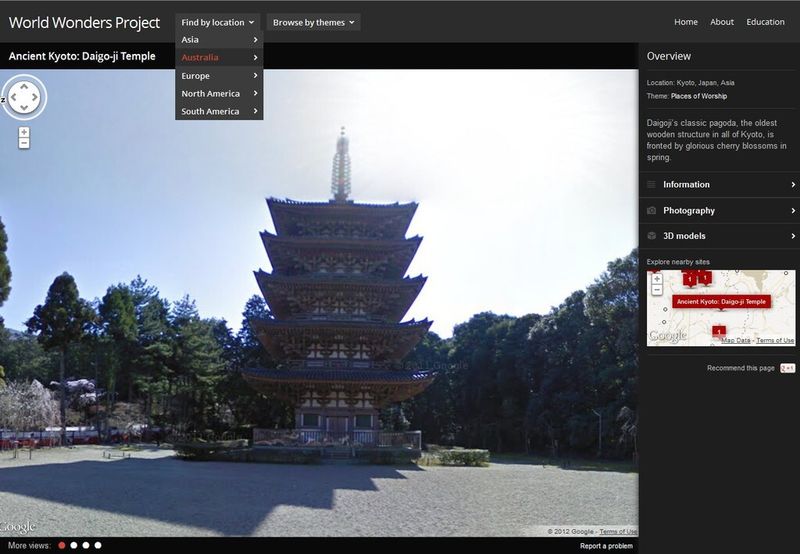Open Map Data link on the mini map
The image size is (800, 554).
[x=736, y=340]
